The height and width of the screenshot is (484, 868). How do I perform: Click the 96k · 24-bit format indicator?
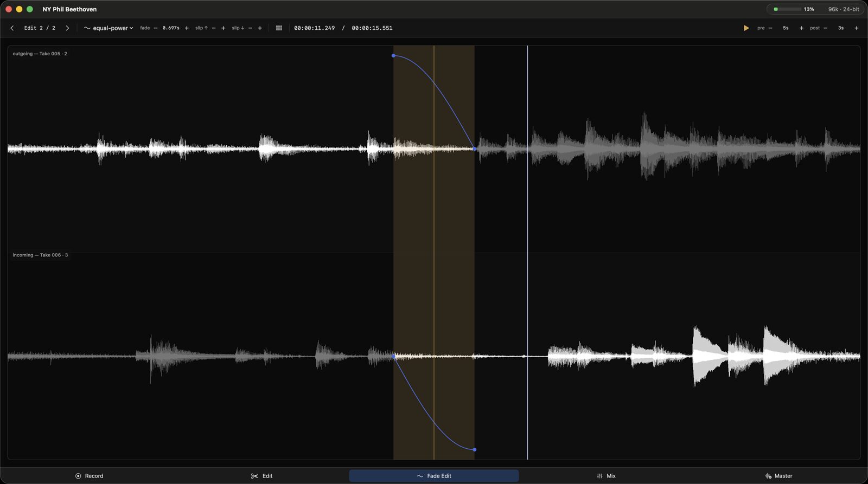pyautogui.click(x=844, y=9)
